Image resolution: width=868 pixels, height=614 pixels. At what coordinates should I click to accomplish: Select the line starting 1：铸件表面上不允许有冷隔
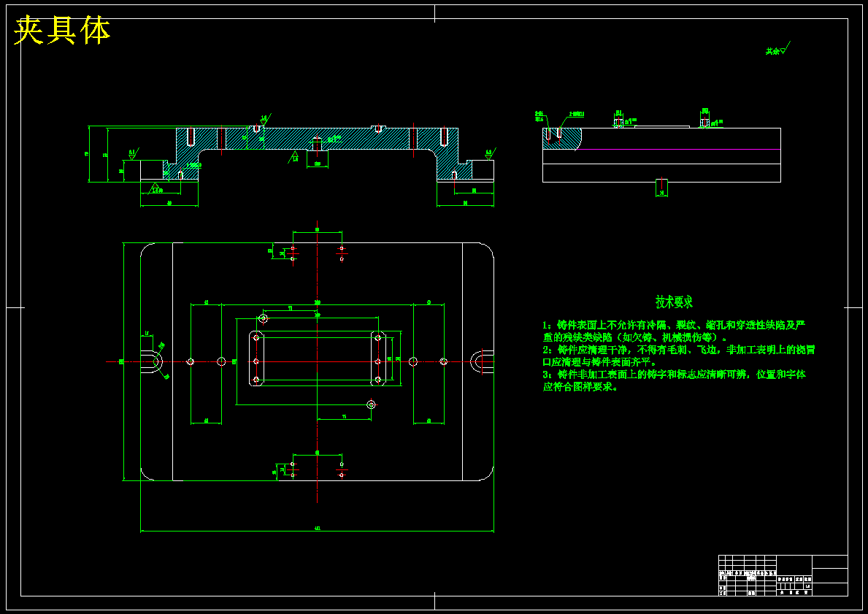point(675,325)
